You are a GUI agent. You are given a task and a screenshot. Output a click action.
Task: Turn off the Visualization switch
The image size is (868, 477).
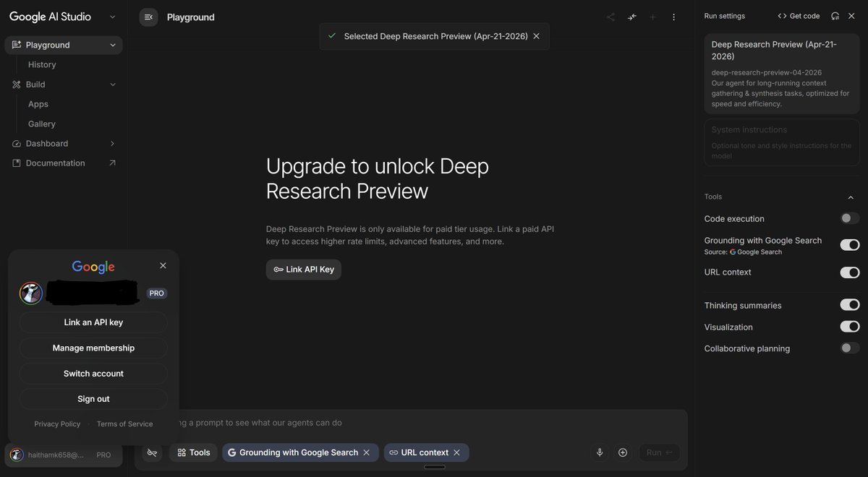[850, 327]
